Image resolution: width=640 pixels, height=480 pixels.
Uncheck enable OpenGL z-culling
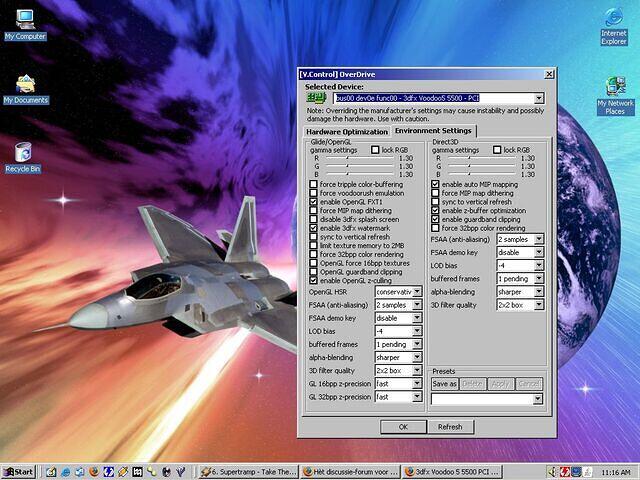313,280
